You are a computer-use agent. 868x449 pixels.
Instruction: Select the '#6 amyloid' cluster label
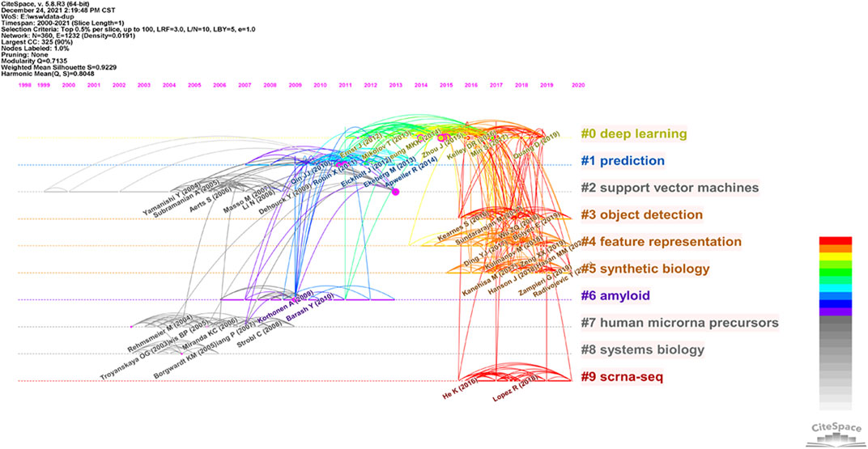click(615, 296)
